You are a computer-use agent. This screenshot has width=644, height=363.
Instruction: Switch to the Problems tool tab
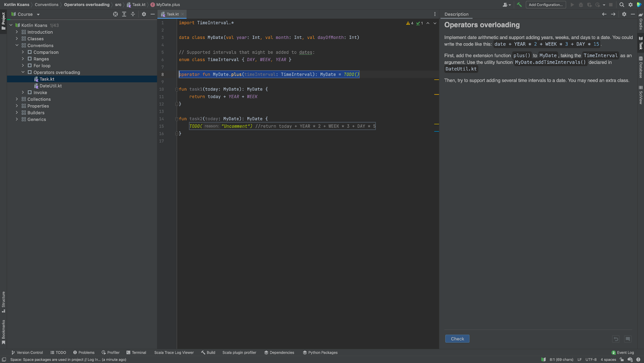84,353
